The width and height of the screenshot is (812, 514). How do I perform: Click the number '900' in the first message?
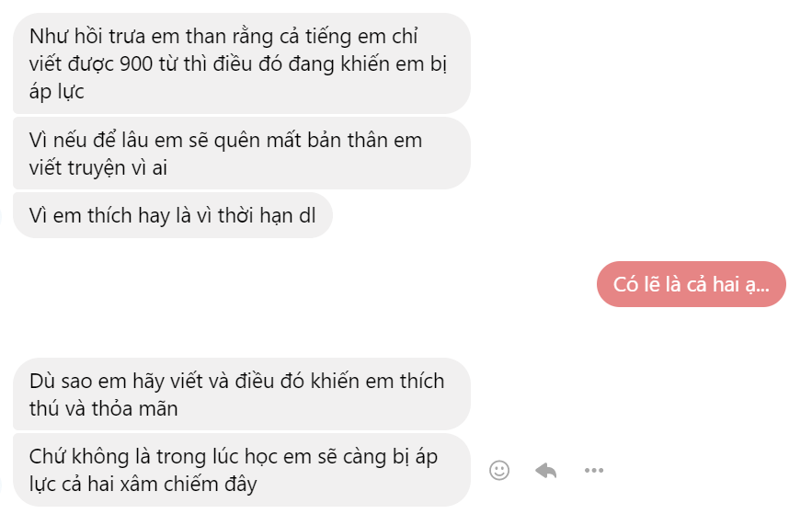(136, 64)
